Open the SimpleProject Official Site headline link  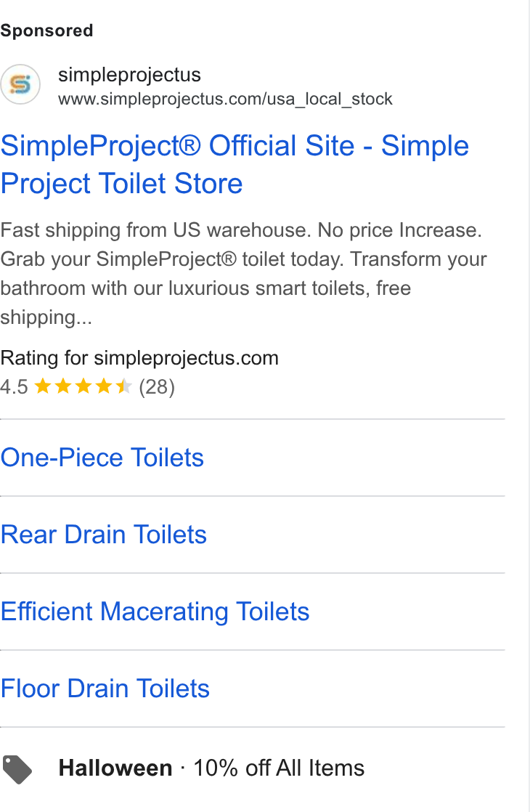tap(235, 164)
